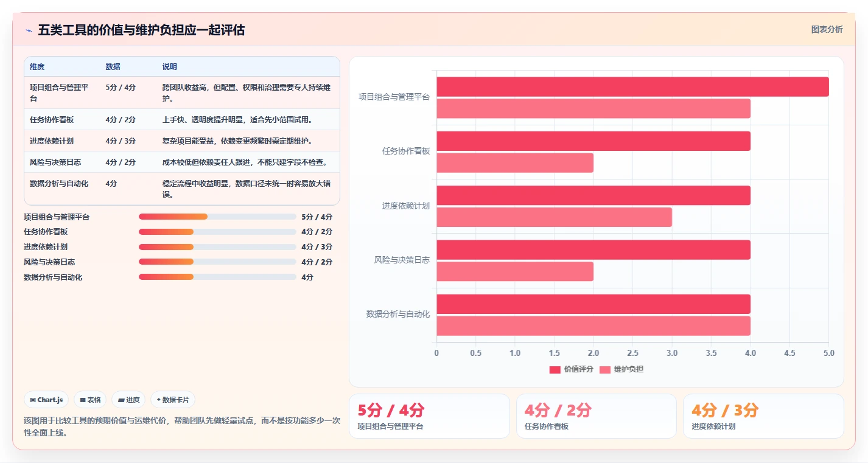Click the 5分 / 4分 value in the progress list
868x463 pixels.
[317, 217]
